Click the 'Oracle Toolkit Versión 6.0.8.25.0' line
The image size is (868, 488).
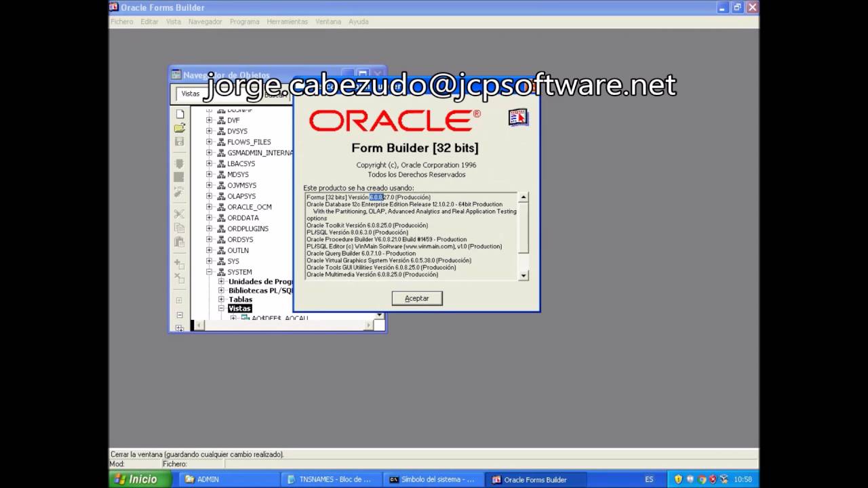click(x=367, y=225)
